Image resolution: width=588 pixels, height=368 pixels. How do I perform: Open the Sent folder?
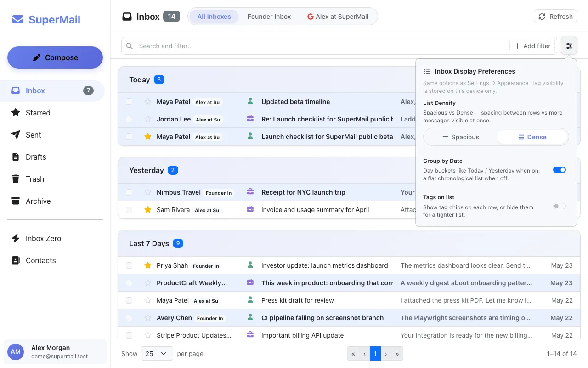pyautogui.click(x=55, y=135)
